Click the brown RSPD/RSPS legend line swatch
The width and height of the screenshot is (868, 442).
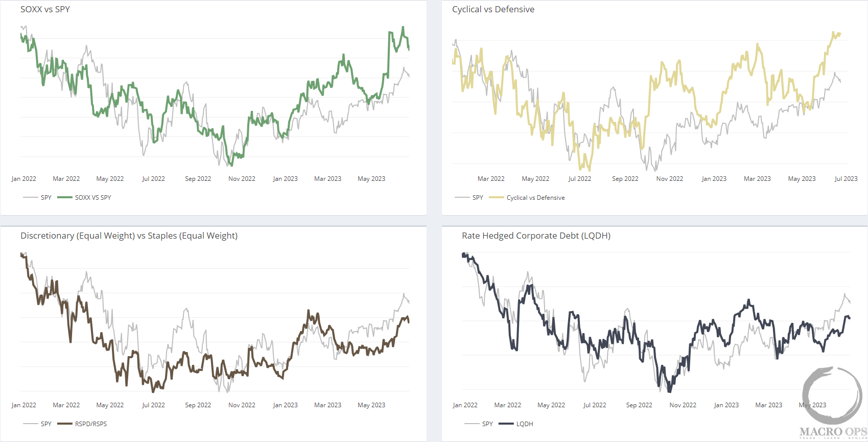pos(65,424)
